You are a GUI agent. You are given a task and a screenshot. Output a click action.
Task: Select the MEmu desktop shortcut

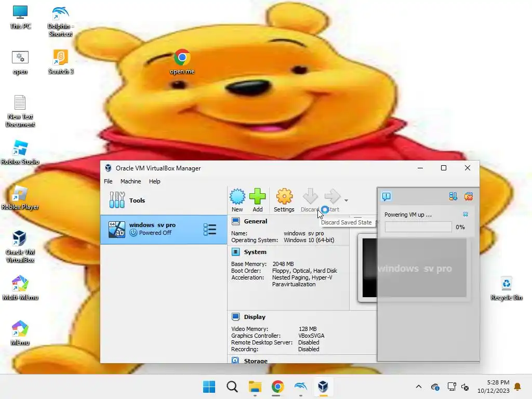tap(20, 333)
